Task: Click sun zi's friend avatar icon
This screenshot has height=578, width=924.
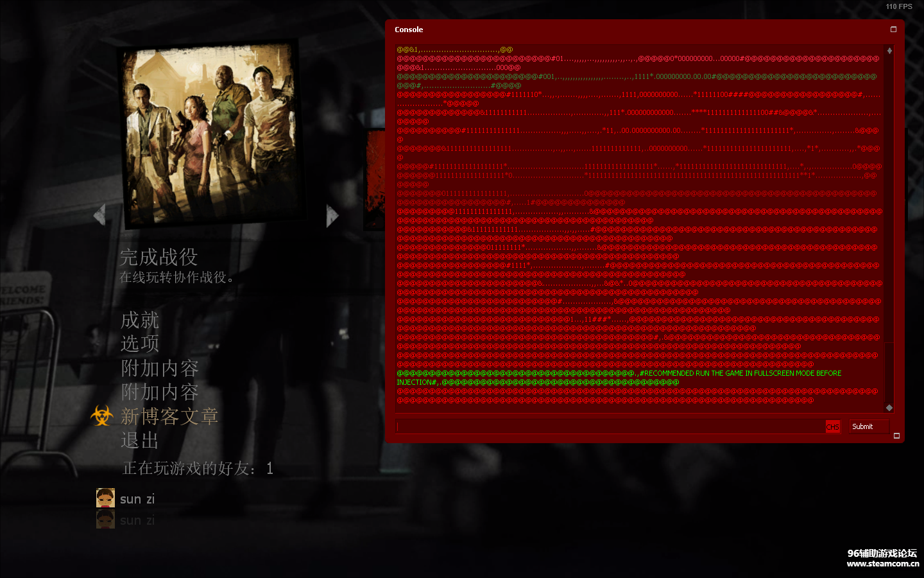Action: coord(107,497)
